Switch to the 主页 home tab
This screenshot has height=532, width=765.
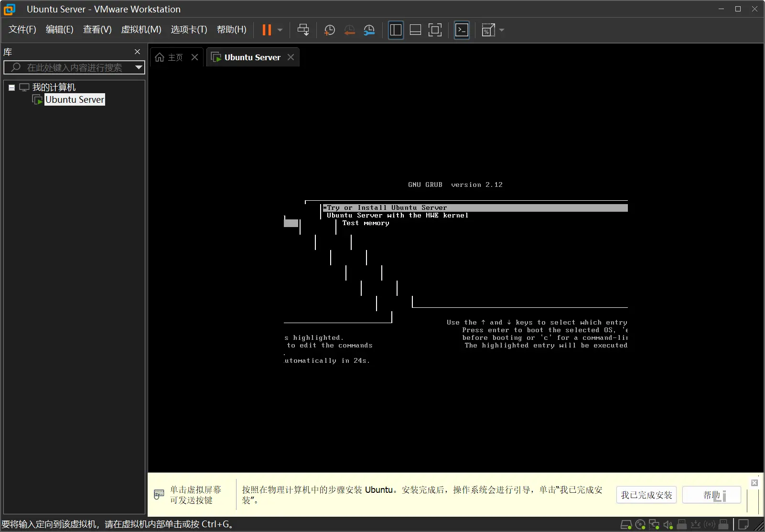170,57
